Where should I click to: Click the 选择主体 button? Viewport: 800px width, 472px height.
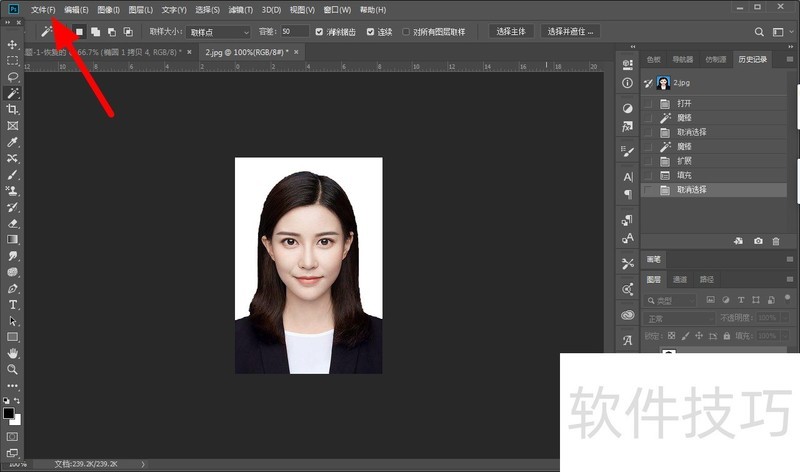[x=510, y=31]
